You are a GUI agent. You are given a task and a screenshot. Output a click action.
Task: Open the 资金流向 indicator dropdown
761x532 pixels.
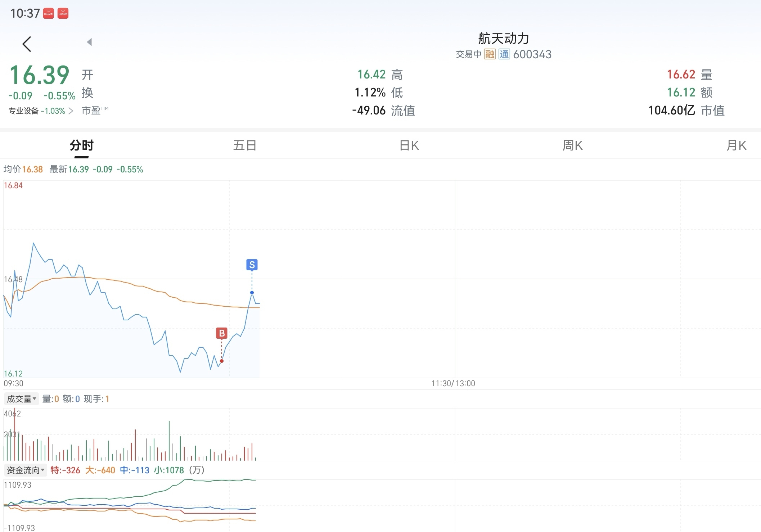(26, 470)
